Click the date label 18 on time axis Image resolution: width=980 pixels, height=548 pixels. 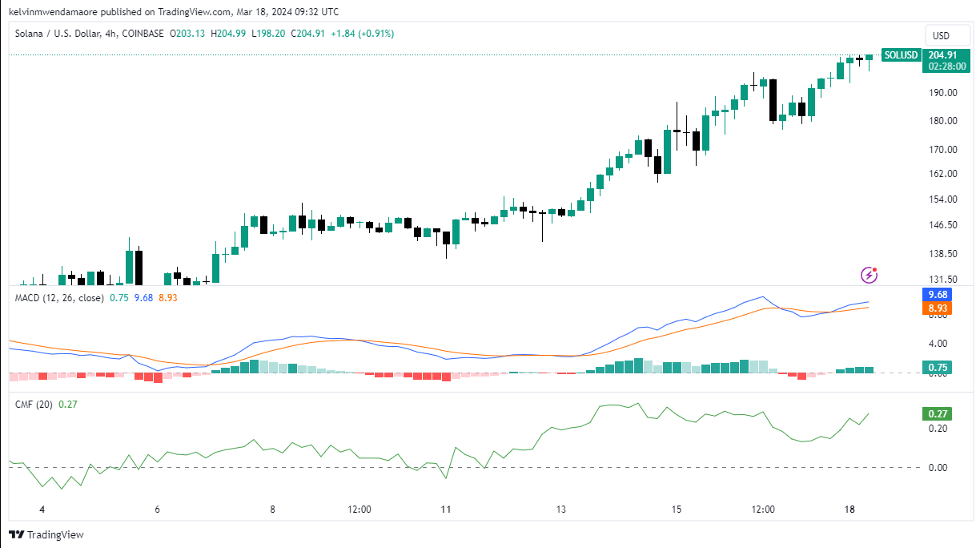point(849,510)
